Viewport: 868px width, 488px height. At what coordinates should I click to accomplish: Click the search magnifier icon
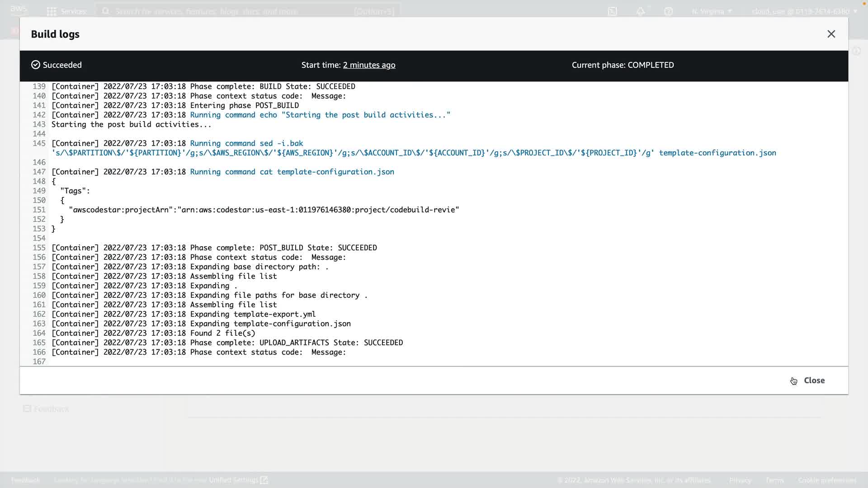tap(106, 11)
